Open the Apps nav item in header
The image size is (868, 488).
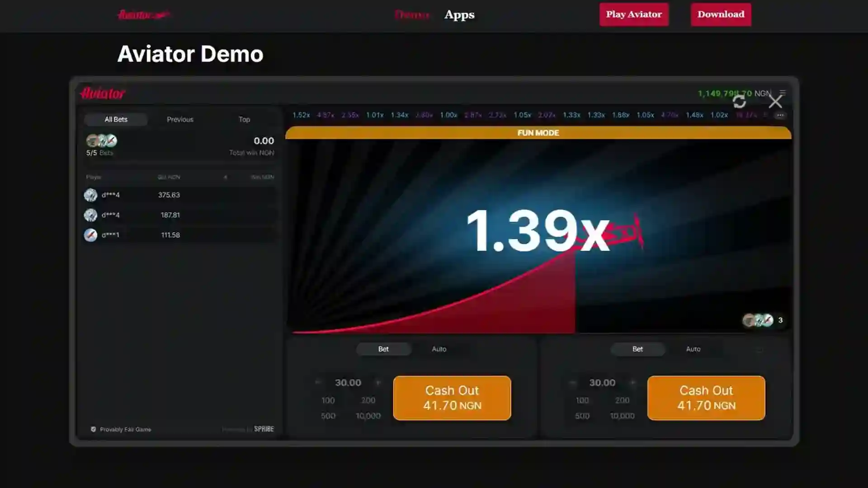459,15
